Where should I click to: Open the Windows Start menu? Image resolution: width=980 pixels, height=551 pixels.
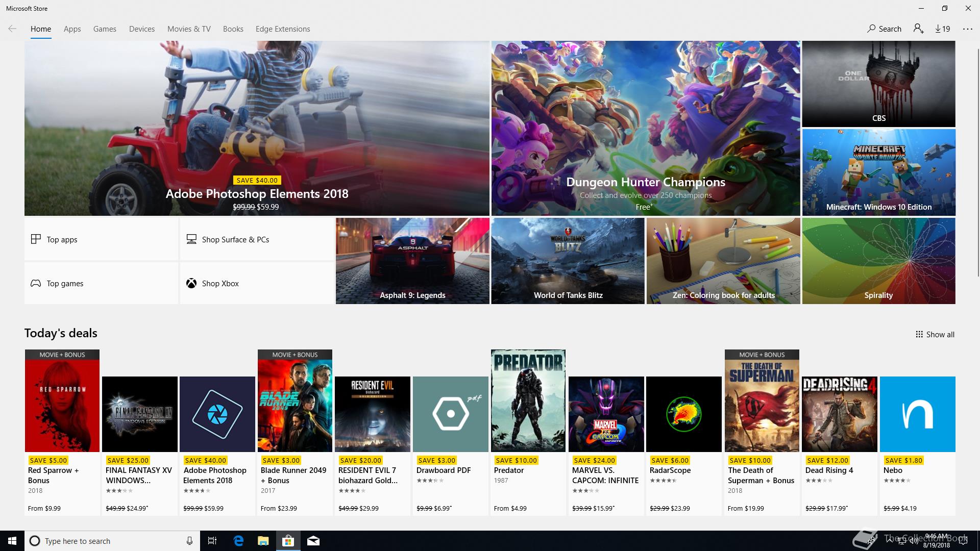click(x=12, y=541)
